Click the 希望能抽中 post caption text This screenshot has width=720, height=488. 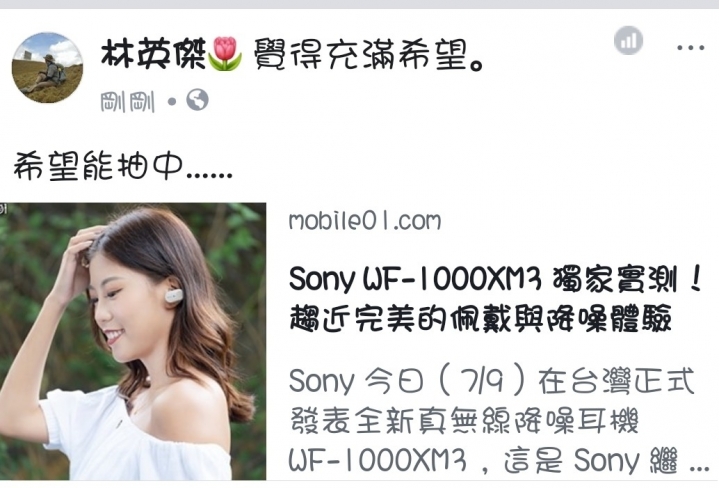(x=123, y=166)
